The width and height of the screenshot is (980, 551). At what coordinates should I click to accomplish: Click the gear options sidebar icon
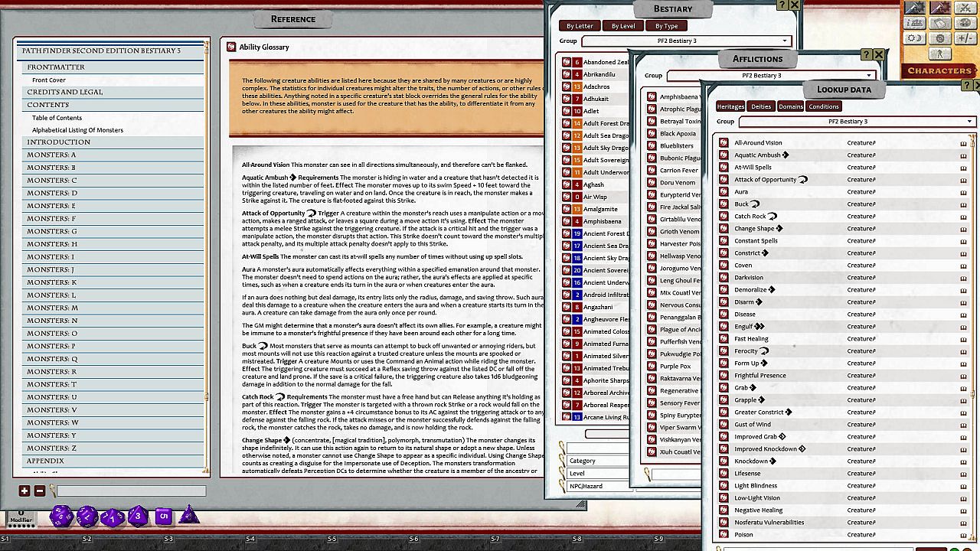click(x=940, y=38)
